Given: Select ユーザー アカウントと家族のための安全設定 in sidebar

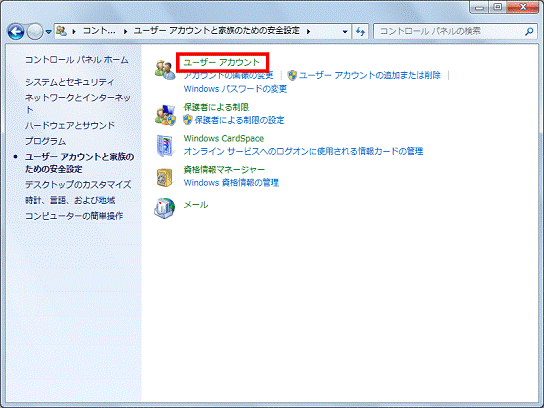Looking at the screenshot, I should pyautogui.click(x=79, y=163).
